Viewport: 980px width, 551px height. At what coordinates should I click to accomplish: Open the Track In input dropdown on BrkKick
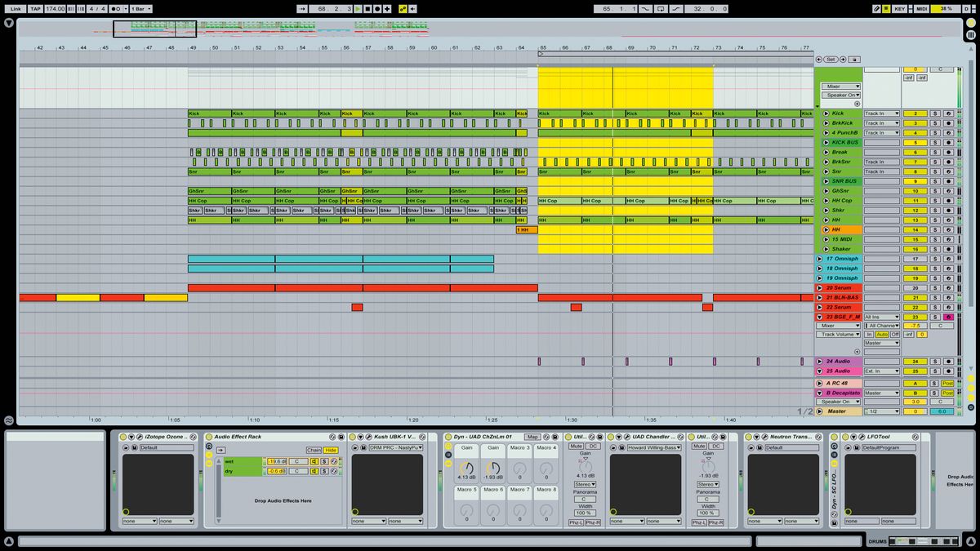pos(882,123)
